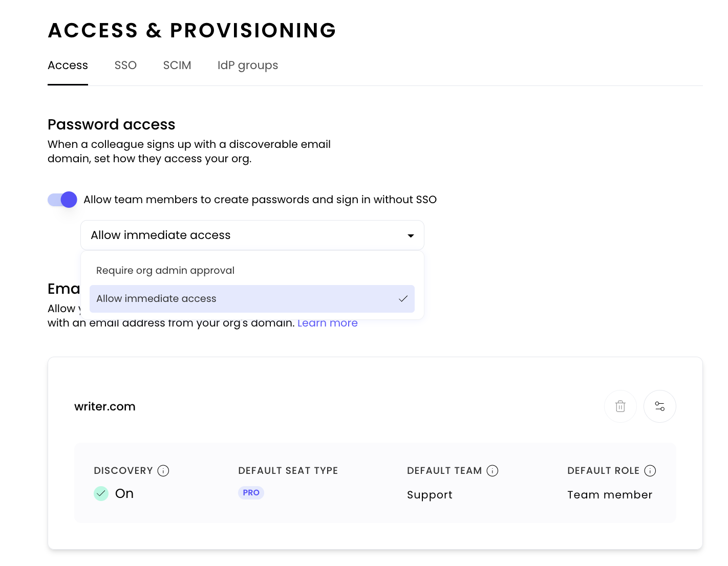Viewport: 728px width, 566px height.
Task: Click the checkmark beside Allow immediate access
Action: click(x=403, y=299)
